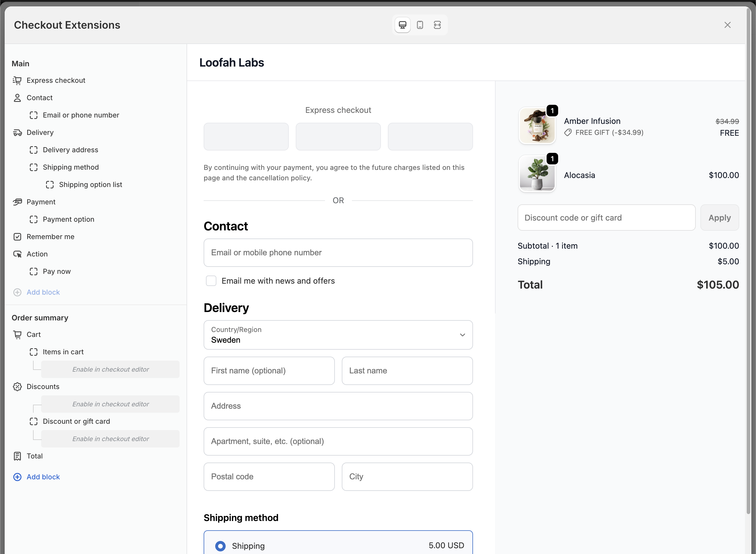Image resolution: width=756 pixels, height=554 pixels.
Task: Click the Delivery truck icon in sidebar
Action: click(x=17, y=132)
